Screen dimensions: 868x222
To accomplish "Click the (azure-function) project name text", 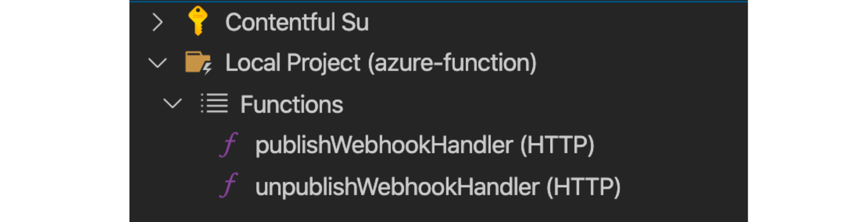I will click(452, 63).
